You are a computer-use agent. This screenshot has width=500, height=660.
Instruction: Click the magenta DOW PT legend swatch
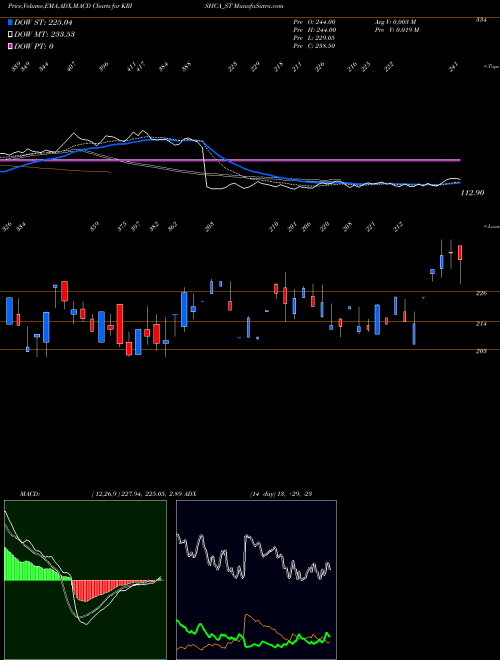10,46
